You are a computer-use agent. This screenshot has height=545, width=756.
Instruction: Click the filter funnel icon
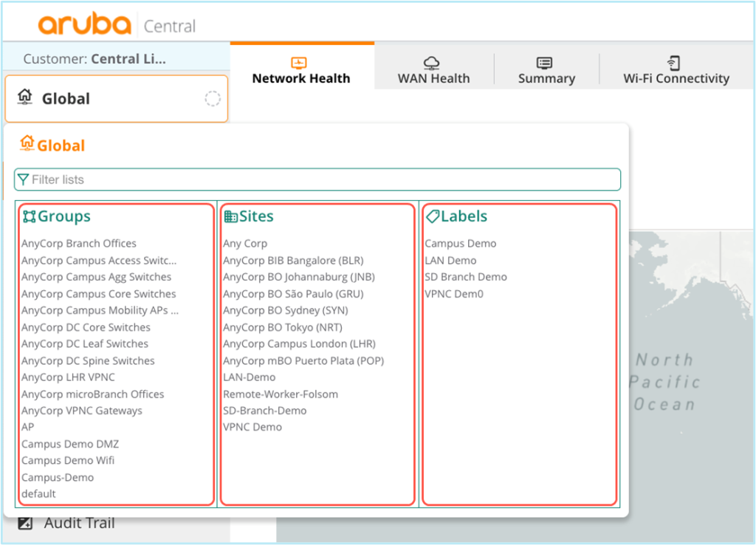[23, 179]
